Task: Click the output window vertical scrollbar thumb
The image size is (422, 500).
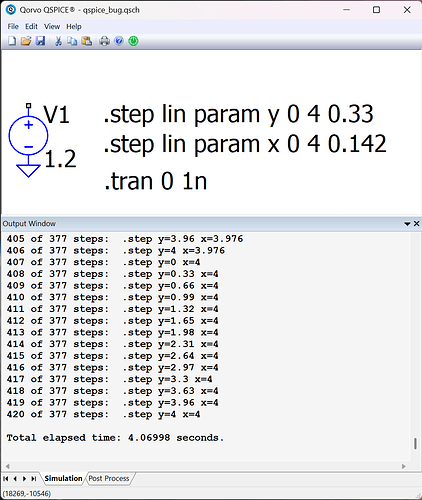Action: coord(415,443)
